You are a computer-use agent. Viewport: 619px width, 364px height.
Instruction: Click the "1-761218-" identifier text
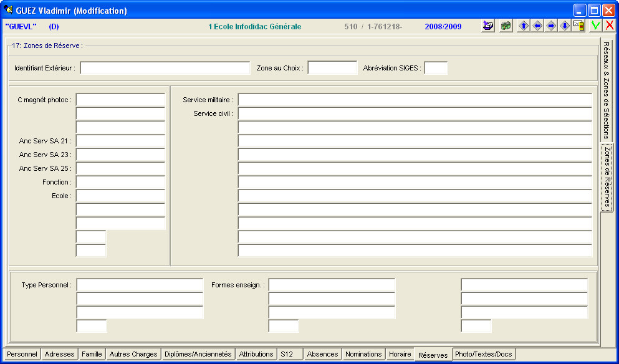385,27
